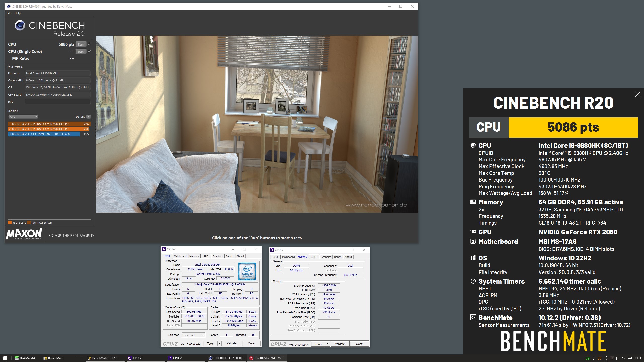Click Close button in left CPU-Z
This screenshot has height=362, width=644.
(251, 344)
